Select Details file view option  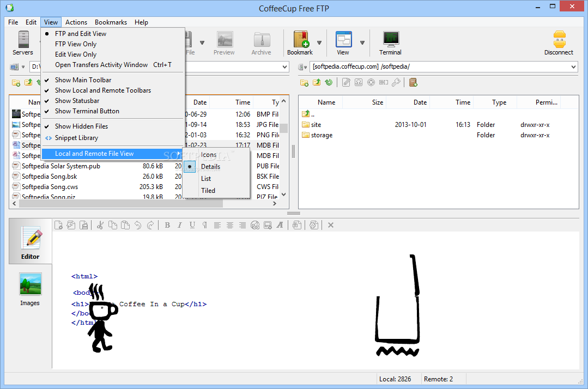point(216,167)
